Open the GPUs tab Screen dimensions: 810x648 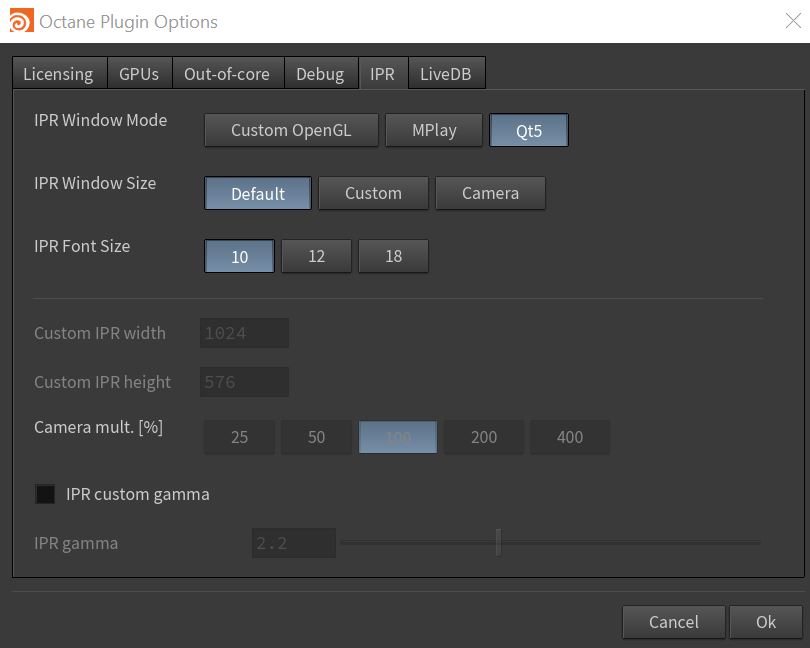[139, 74]
